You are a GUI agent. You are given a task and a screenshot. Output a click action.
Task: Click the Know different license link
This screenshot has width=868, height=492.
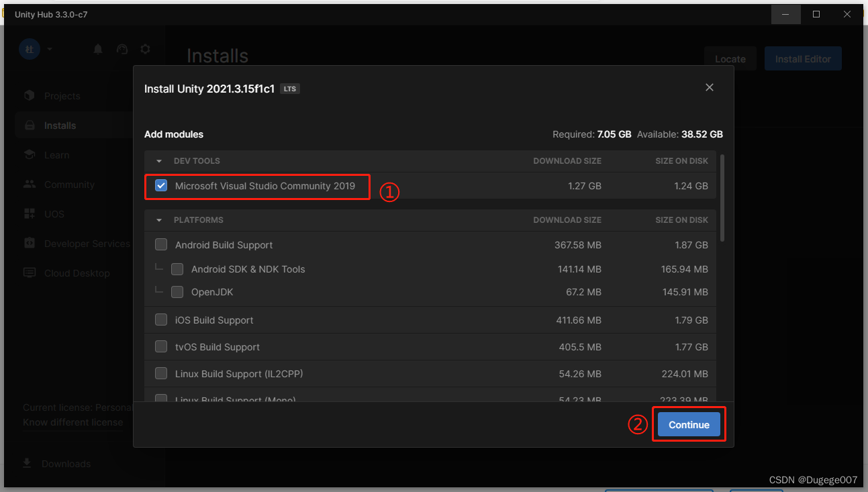73,422
